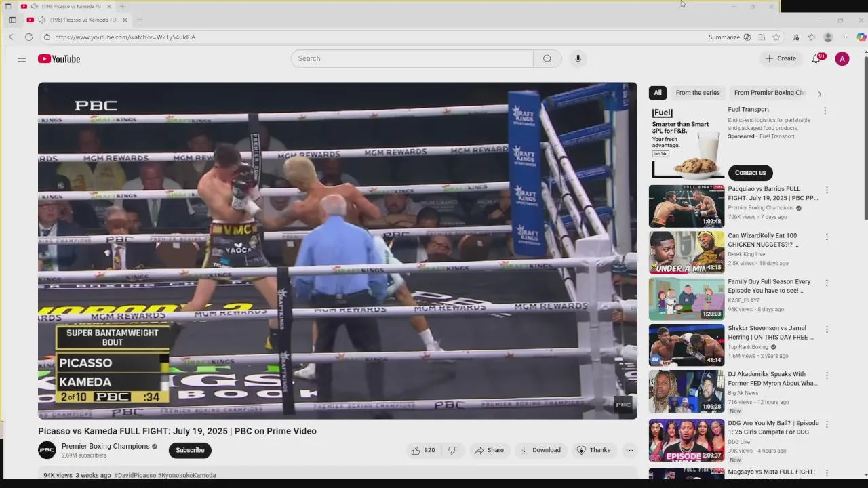868x488 pixels.
Task: Click the Contact us ad button
Action: coord(750,172)
